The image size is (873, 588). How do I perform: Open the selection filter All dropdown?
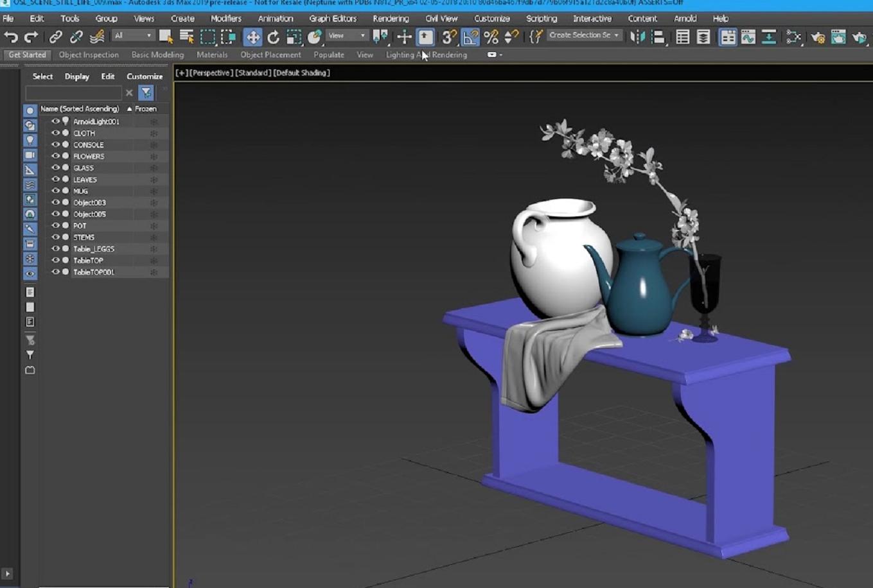click(133, 36)
